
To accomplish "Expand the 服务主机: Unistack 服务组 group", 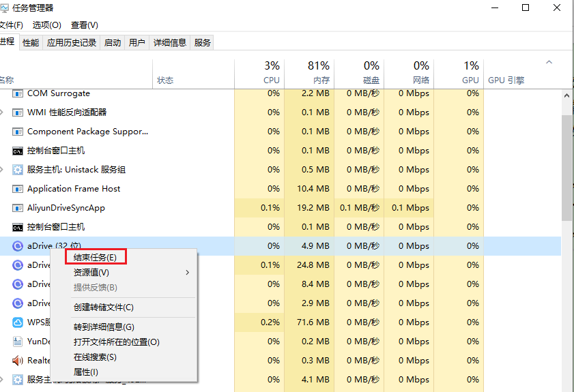I will pyautogui.click(x=2, y=169).
